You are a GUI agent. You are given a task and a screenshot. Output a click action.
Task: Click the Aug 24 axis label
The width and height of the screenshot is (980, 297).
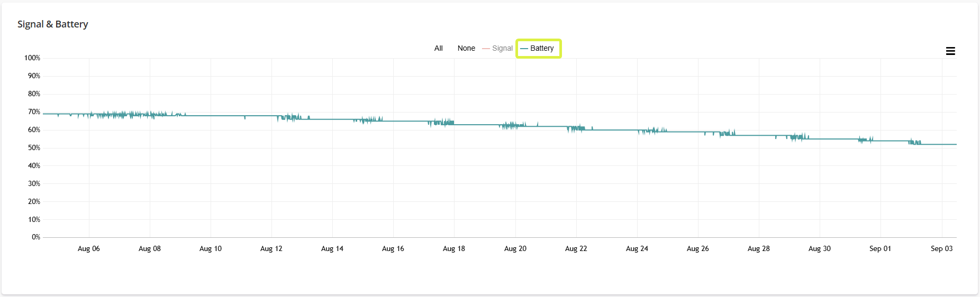coord(637,248)
